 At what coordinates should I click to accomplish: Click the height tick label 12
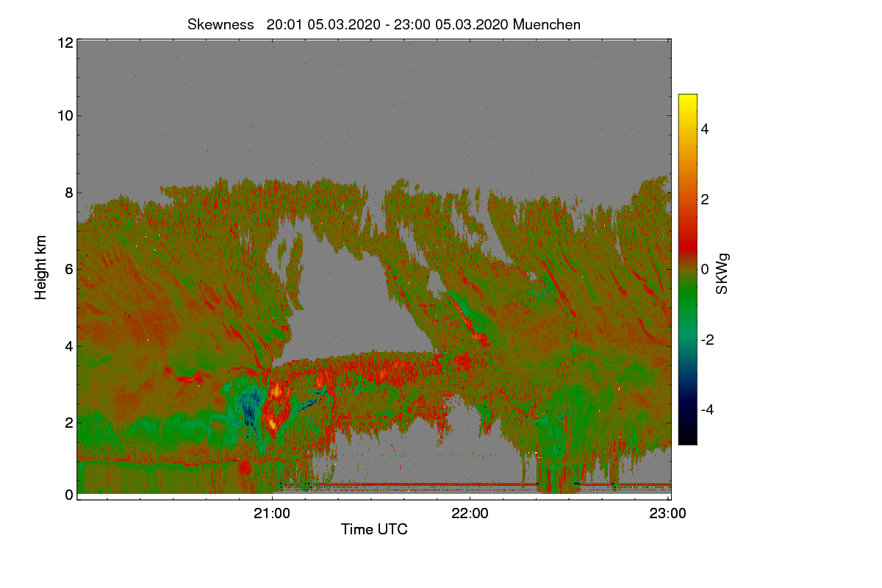(65, 43)
